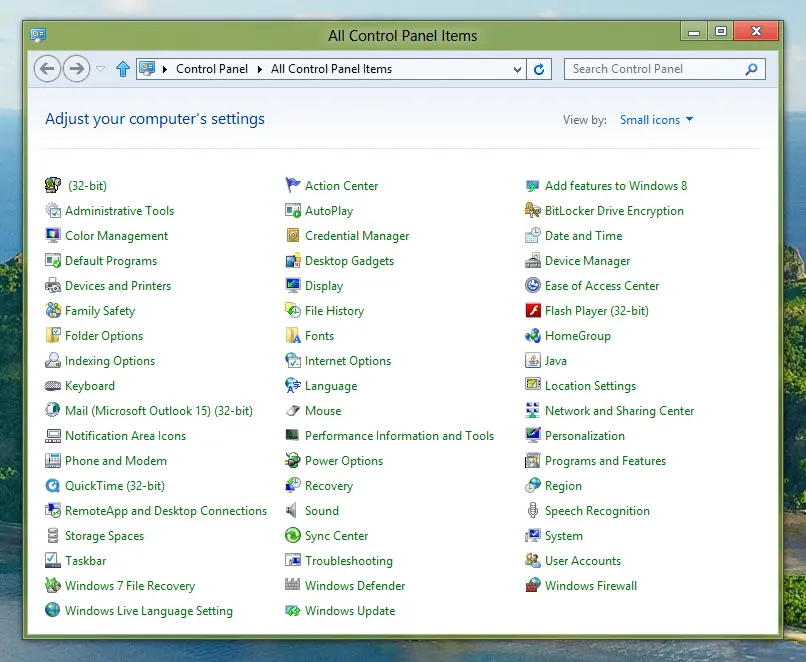Click the Mouse icon
This screenshot has height=662, width=806.
pyautogui.click(x=292, y=411)
